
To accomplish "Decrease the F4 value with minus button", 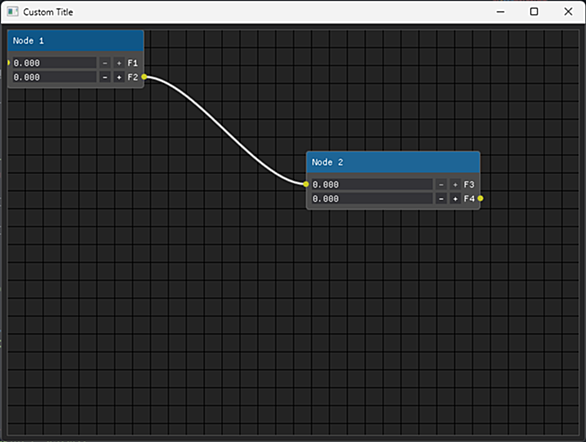I will coord(441,198).
